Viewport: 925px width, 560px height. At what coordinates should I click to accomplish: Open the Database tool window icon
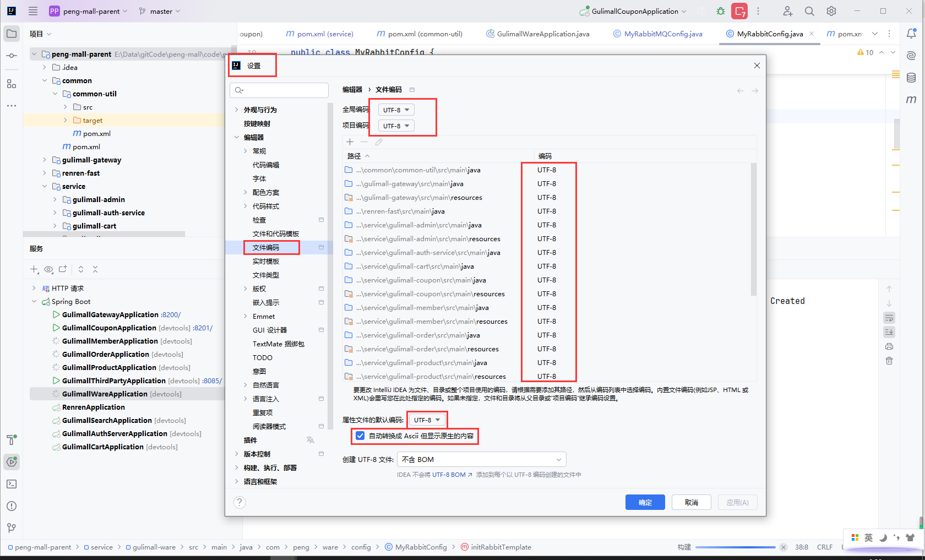pyautogui.click(x=911, y=78)
